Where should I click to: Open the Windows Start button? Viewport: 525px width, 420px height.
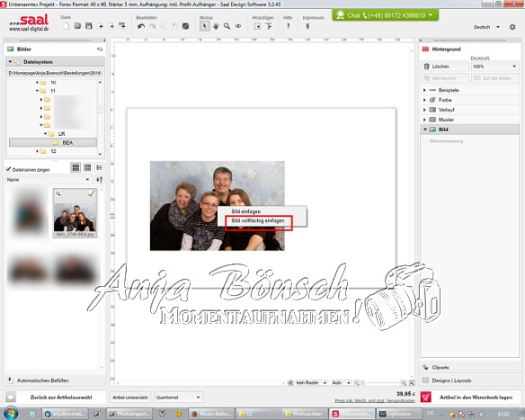coord(11,414)
